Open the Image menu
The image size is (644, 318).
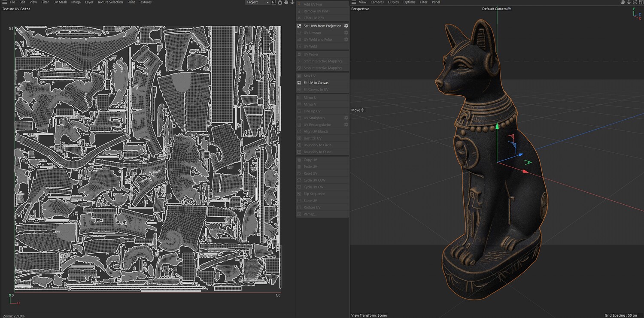pyautogui.click(x=76, y=2)
